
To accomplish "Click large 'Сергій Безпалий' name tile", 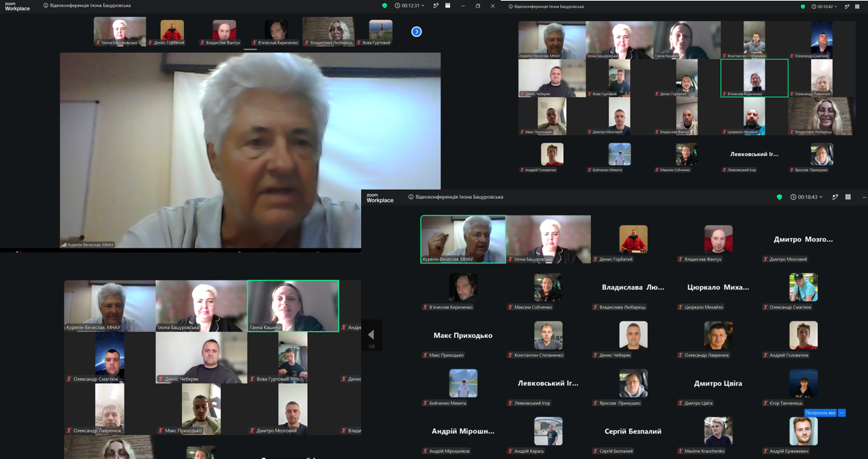I will coord(633,432).
